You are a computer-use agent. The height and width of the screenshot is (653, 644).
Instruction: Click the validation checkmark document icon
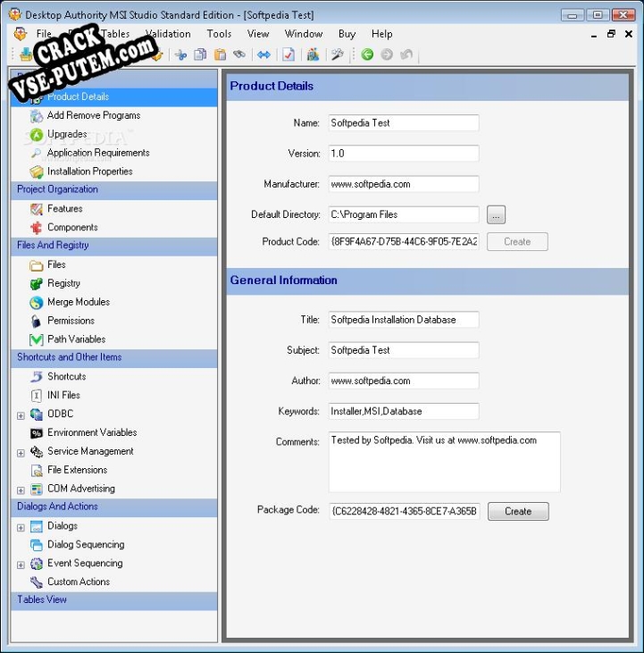289,54
